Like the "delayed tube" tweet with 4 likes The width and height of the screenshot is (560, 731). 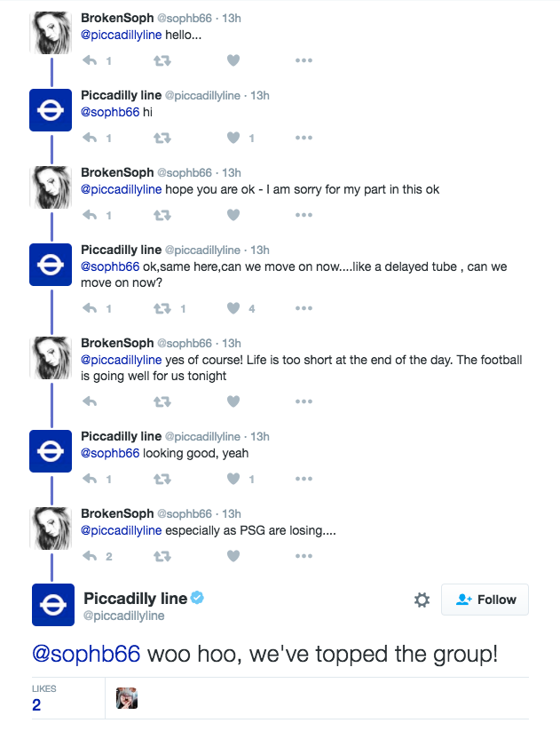point(233,308)
